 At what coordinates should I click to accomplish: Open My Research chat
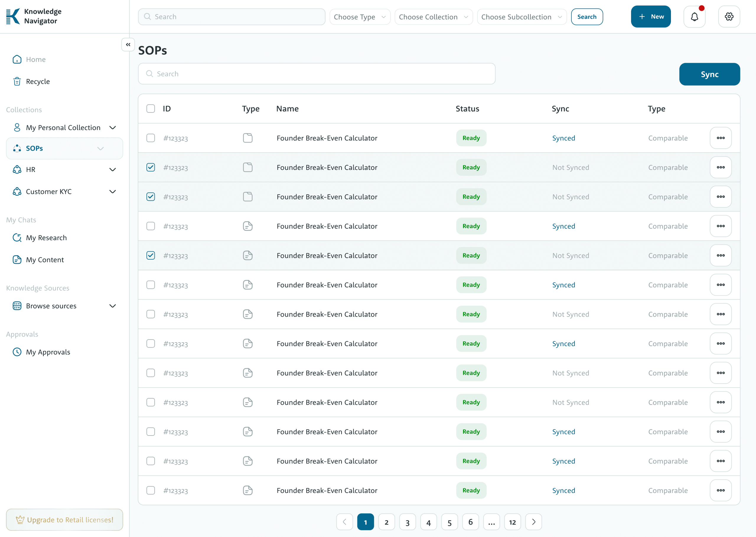(46, 238)
